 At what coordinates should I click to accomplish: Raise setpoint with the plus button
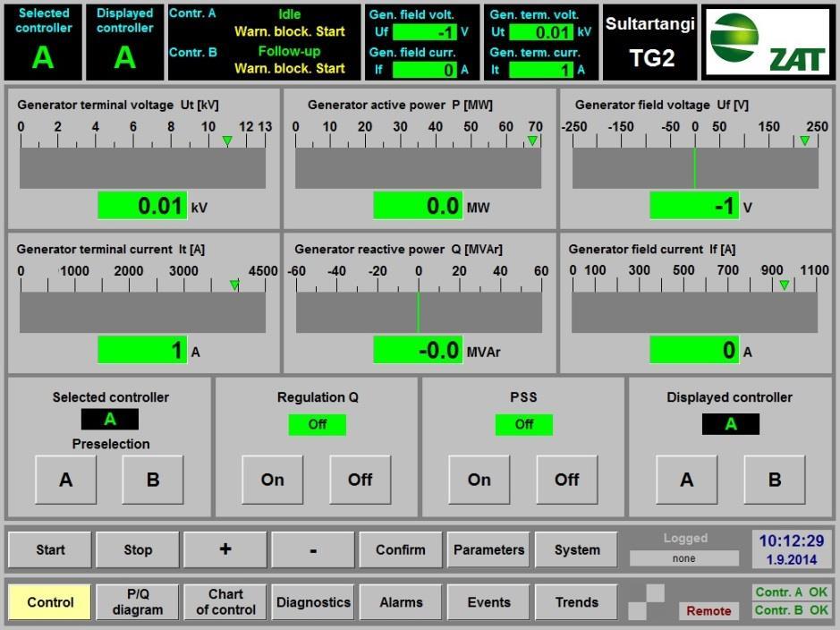coord(225,549)
